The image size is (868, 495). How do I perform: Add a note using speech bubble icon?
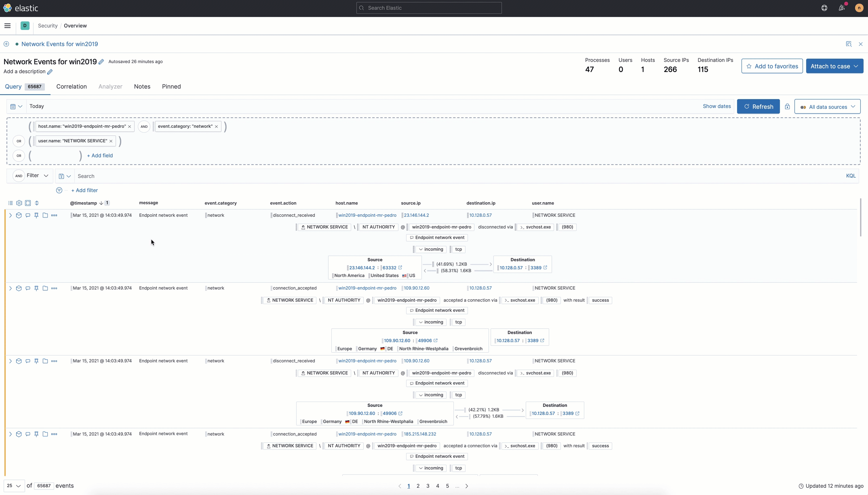(27, 215)
